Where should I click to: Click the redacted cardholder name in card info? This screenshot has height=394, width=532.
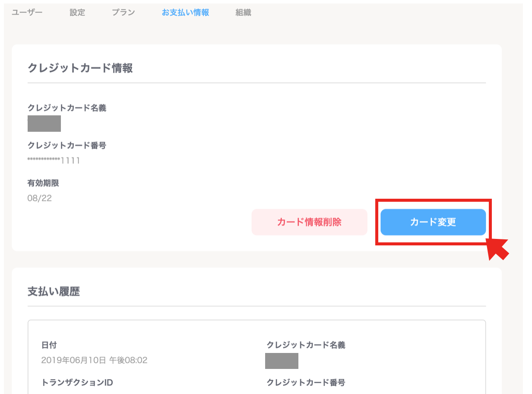click(44, 124)
